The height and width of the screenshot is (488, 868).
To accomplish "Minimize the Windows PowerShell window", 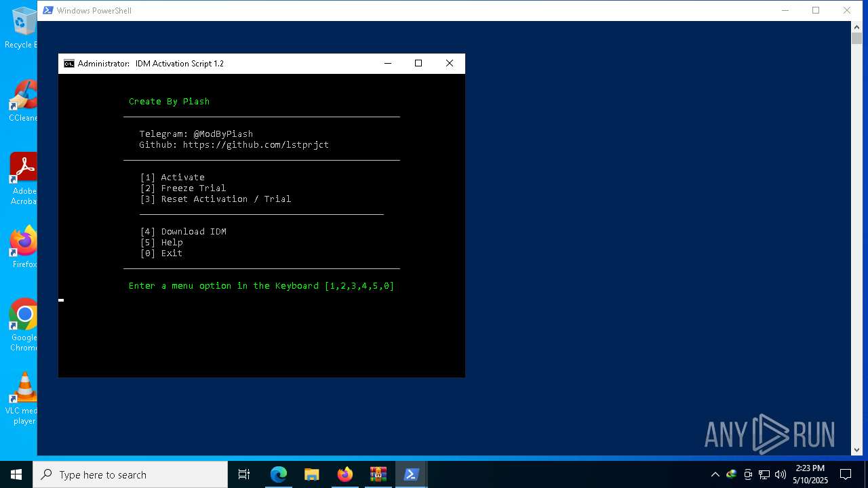I will pyautogui.click(x=785, y=10).
